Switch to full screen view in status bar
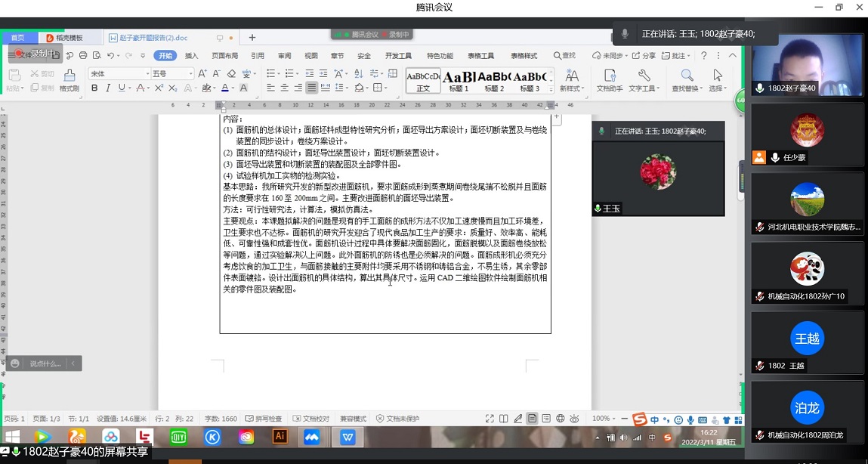Image resolution: width=868 pixels, height=464 pixels. 490,419
